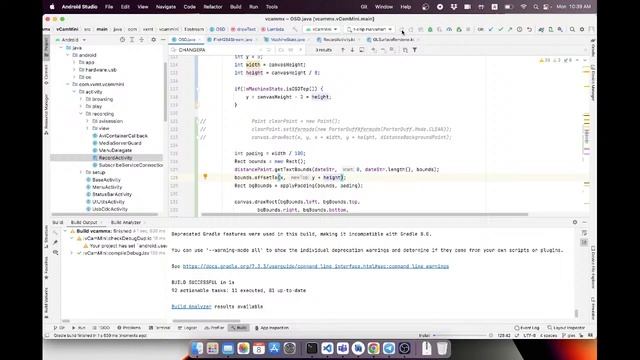Click drawText in the breadcrumb bar
This screenshot has height=360, width=640.
point(244,29)
